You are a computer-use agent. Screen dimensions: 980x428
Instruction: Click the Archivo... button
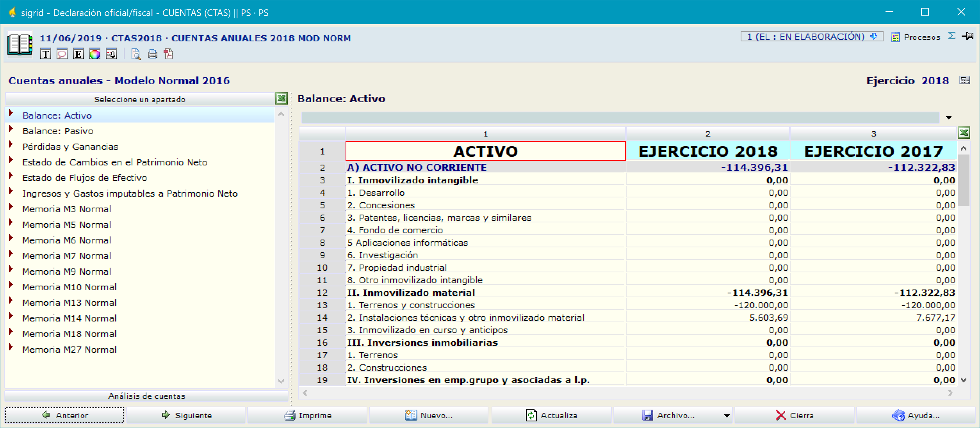[668, 415]
